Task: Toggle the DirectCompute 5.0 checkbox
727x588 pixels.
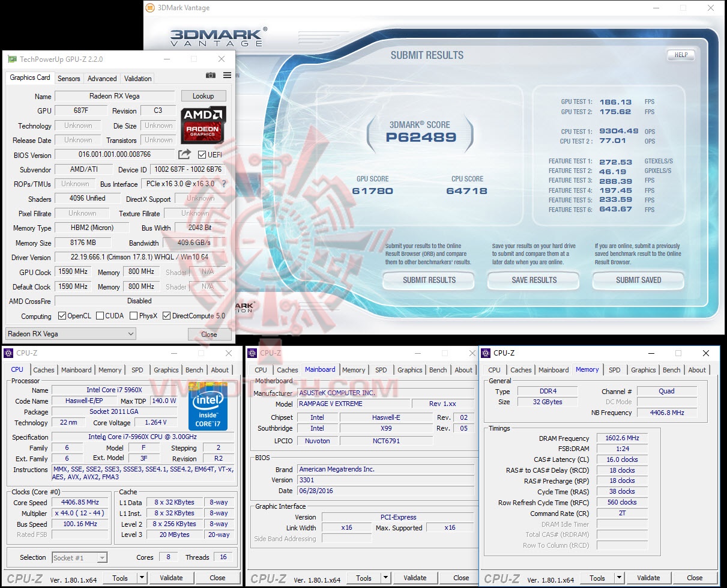Action: (167, 316)
